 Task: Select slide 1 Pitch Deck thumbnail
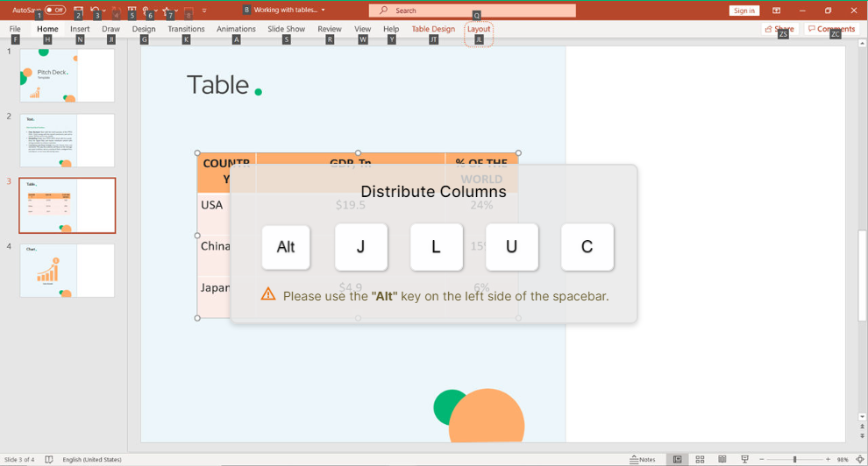67,75
